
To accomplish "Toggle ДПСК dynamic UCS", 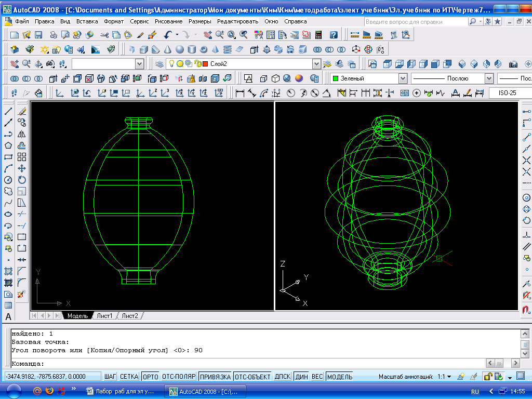I will [x=282, y=377].
